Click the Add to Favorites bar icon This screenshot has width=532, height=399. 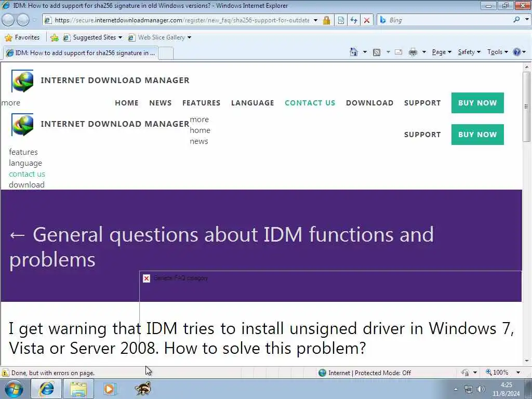click(x=54, y=37)
